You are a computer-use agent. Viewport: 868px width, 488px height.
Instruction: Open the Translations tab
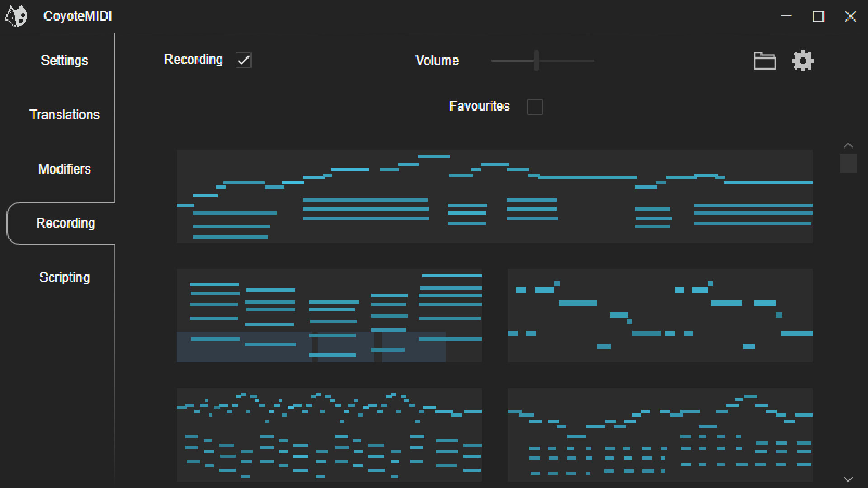click(64, 114)
